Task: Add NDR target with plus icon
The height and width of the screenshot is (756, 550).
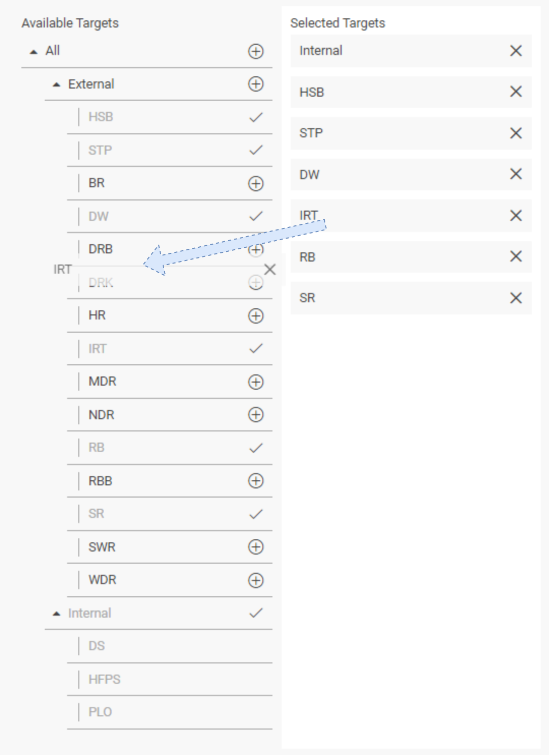Action: coord(256,415)
